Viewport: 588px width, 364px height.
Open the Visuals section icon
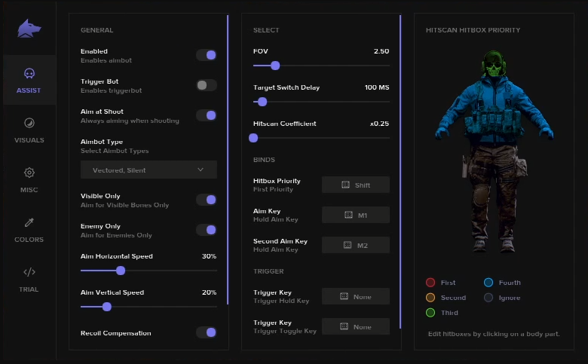pos(29,123)
